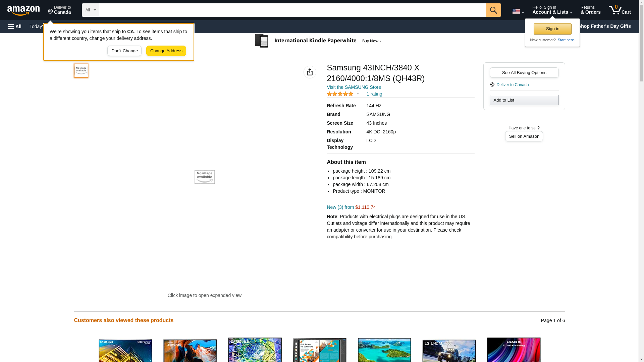The image size is (644, 362).
Task: Click the five-star rating icons
Action: click(x=340, y=94)
